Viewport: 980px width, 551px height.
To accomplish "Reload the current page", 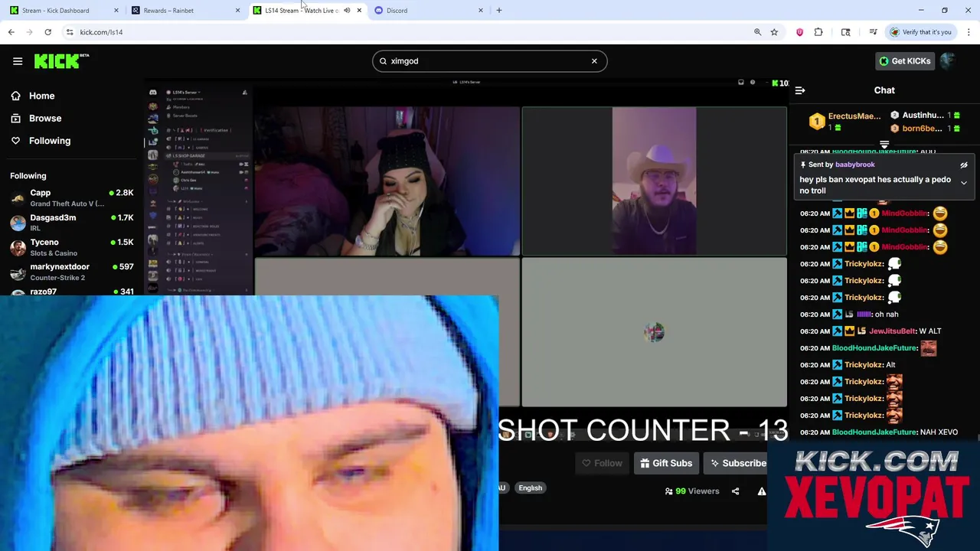I will pyautogui.click(x=47, y=32).
